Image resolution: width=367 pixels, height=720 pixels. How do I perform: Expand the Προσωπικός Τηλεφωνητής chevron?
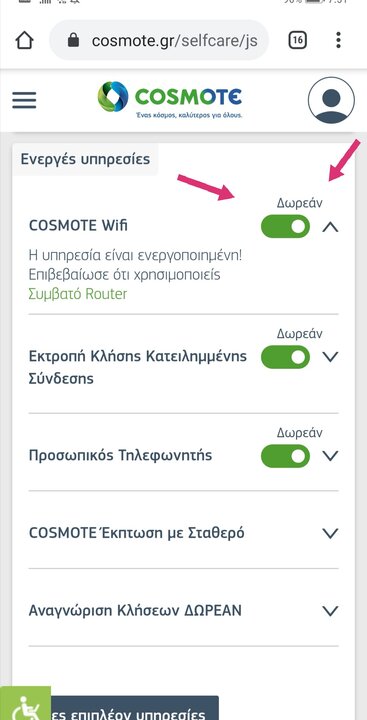330,456
